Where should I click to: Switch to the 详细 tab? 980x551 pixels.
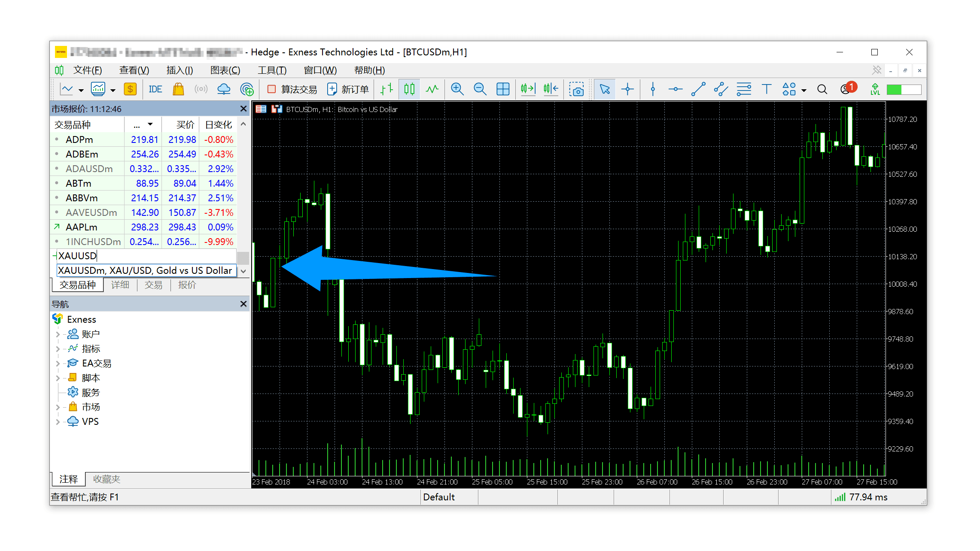120,285
